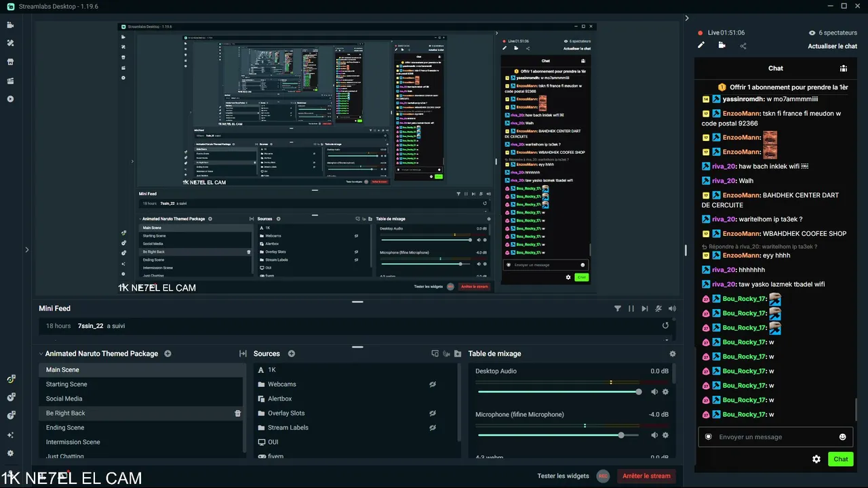The height and width of the screenshot is (488, 868).
Task: Open the Microphone (fifine Microphone) settings gear
Action: pyautogui.click(x=665, y=435)
